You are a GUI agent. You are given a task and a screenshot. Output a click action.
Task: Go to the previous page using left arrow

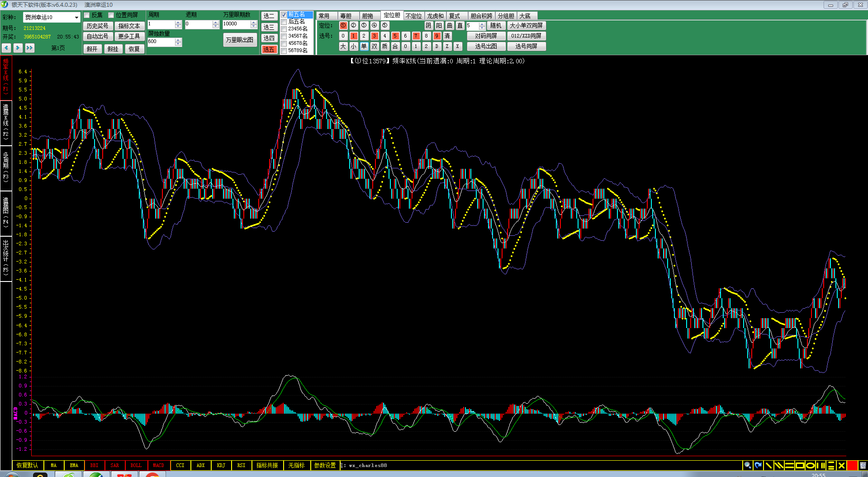click(6, 48)
